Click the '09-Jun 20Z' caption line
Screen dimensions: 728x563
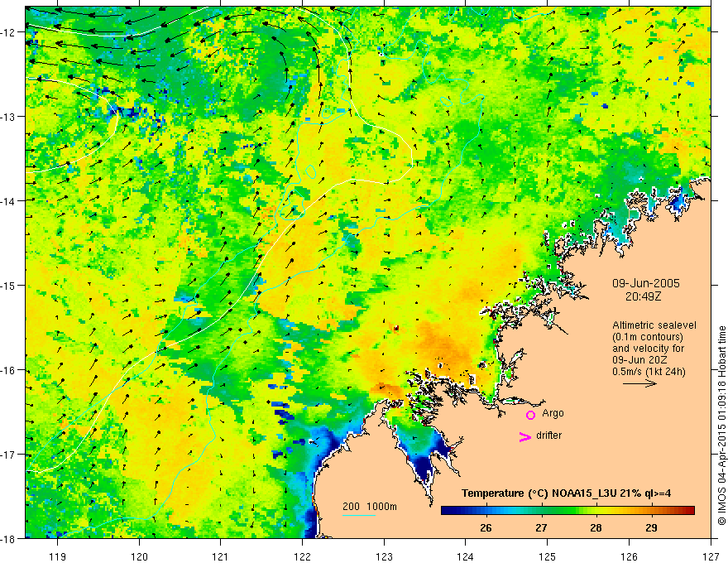pos(642,360)
